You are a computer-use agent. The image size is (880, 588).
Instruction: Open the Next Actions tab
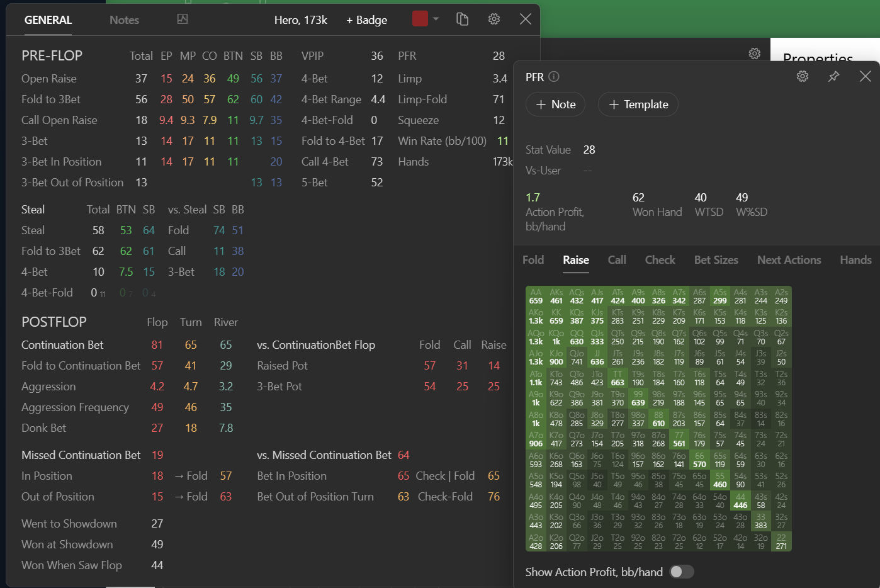789,260
